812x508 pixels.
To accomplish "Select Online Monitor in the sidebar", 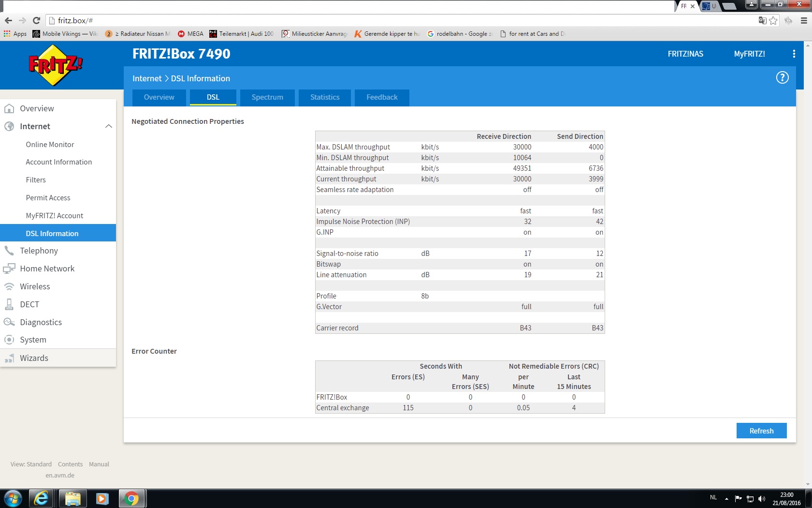I will [x=50, y=145].
